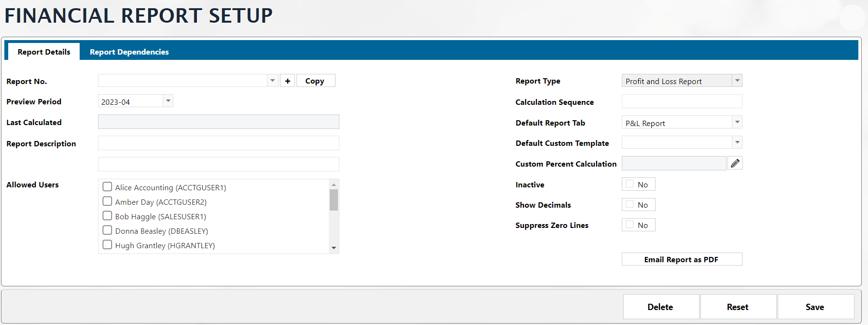Image resolution: width=868 pixels, height=325 pixels.
Task: Open the Report No. dropdown
Action: click(273, 81)
